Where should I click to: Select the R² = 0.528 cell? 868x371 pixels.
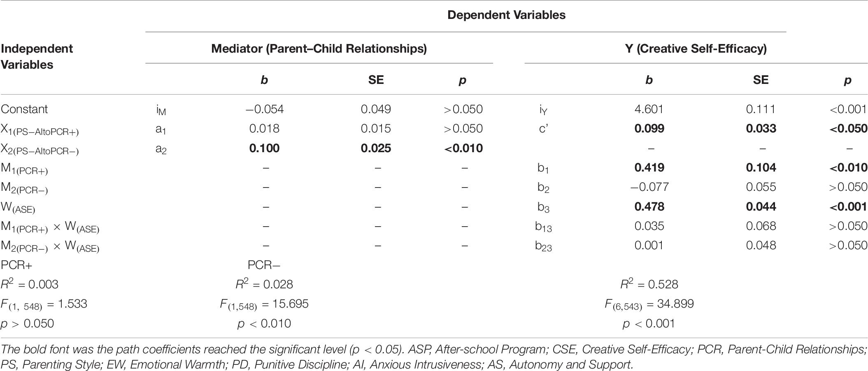coord(649,284)
